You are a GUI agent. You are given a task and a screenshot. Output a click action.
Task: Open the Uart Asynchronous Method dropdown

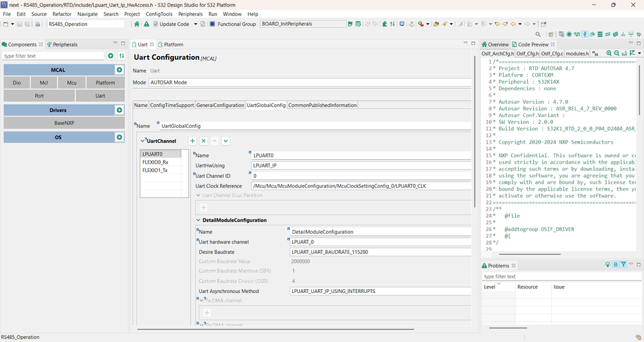(380, 291)
